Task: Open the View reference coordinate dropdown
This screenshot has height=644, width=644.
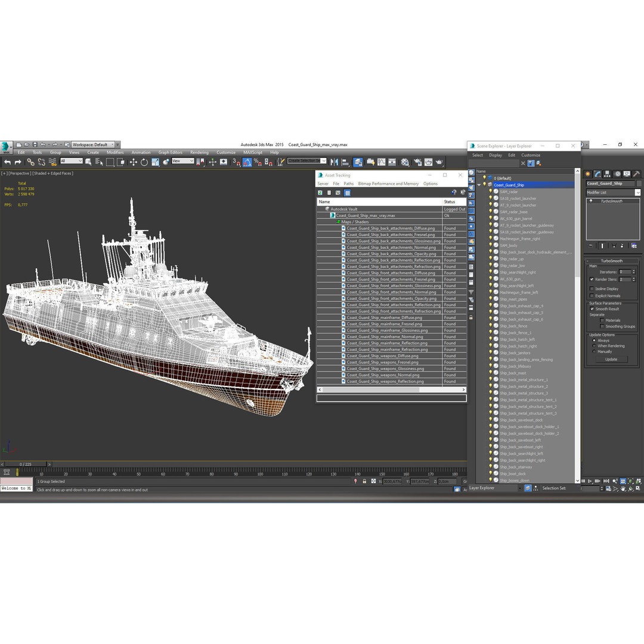Action: [x=183, y=161]
